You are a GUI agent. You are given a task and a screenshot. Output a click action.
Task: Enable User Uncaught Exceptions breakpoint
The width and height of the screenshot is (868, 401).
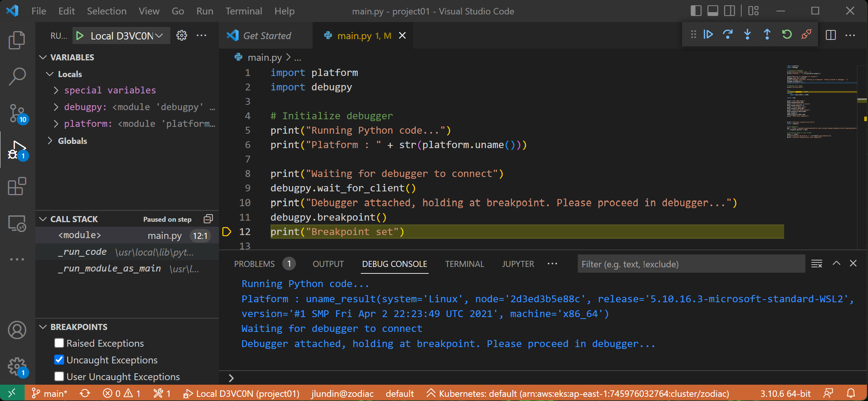pos(59,377)
